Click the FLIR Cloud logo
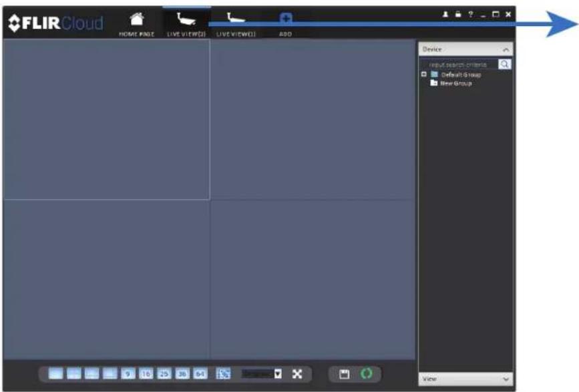 click(x=55, y=23)
